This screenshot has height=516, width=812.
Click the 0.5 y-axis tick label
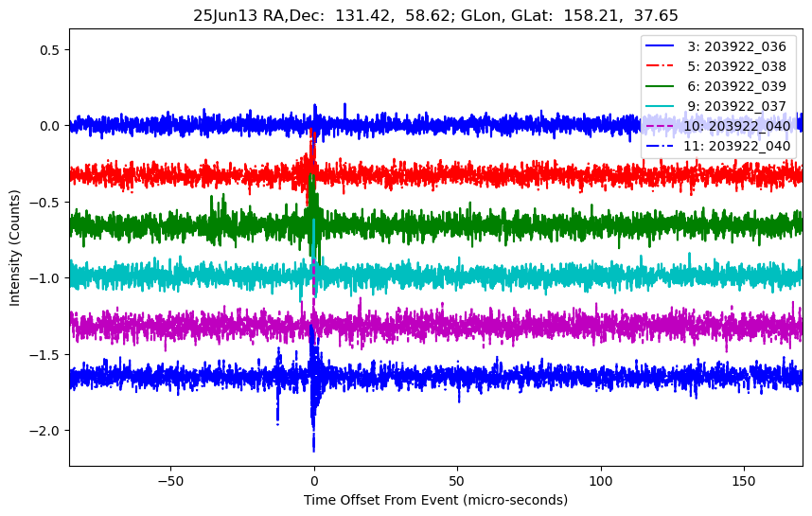50,50
